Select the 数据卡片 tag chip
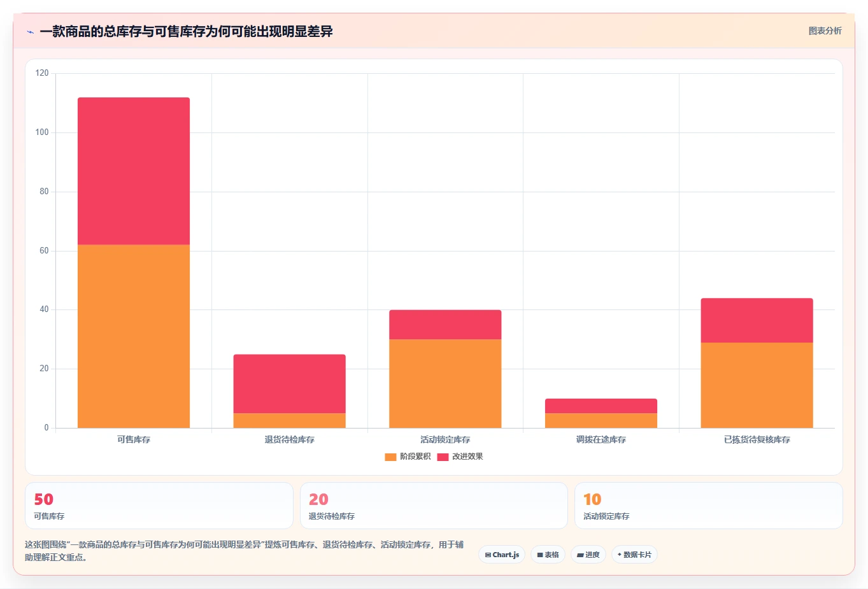 (x=634, y=555)
